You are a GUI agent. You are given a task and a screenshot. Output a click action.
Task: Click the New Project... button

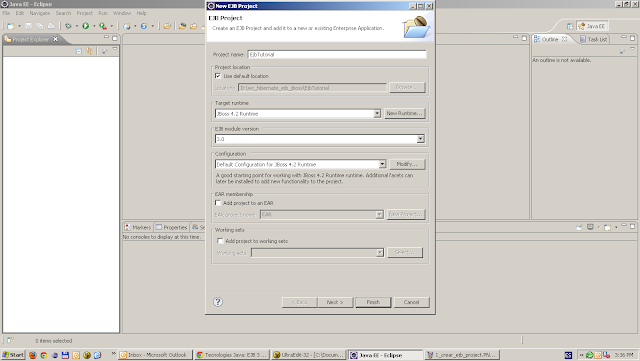tap(406, 214)
